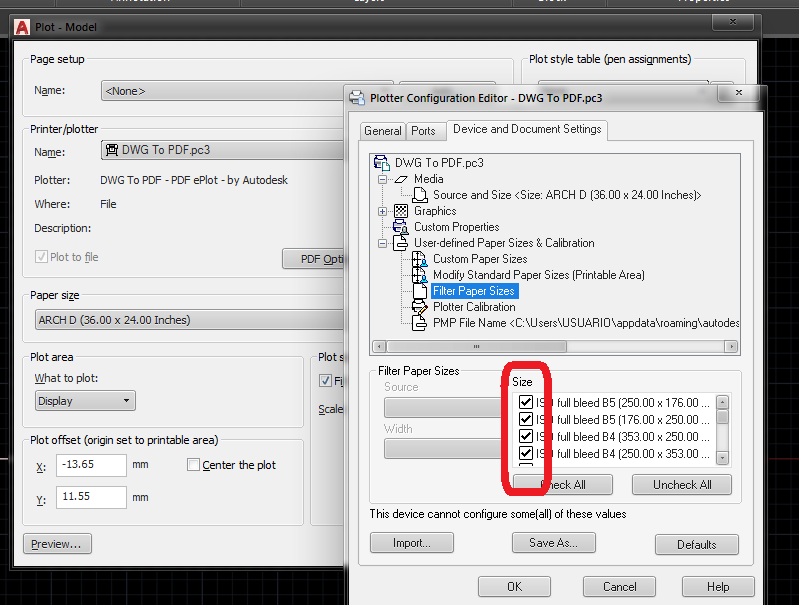799x605 pixels.
Task: Click the tree scrollbar left arrow
Action: (379, 347)
